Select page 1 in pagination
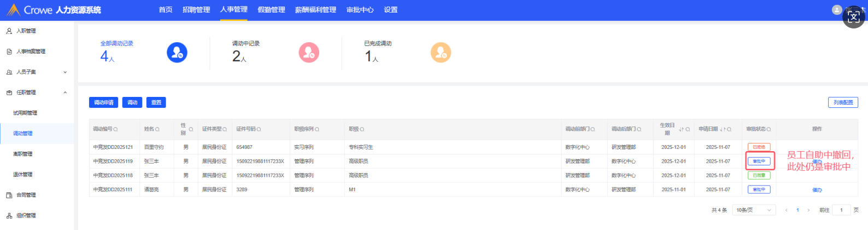This screenshot has height=230, width=868. (x=797, y=210)
